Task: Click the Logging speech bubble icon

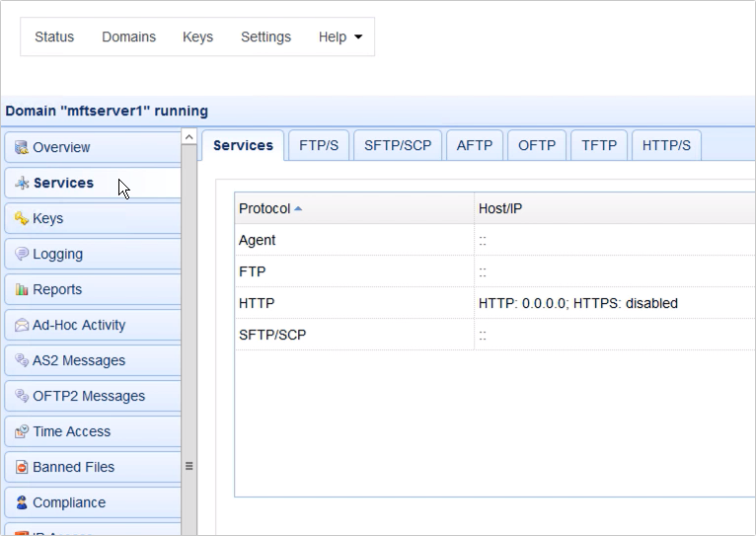Action: coord(22,254)
